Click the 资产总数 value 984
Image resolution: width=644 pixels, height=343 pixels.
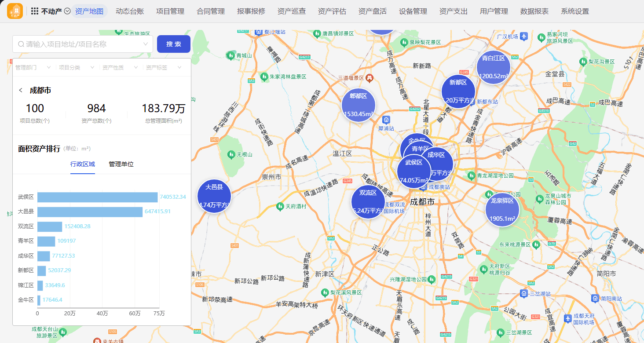click(x=96, y=108)
